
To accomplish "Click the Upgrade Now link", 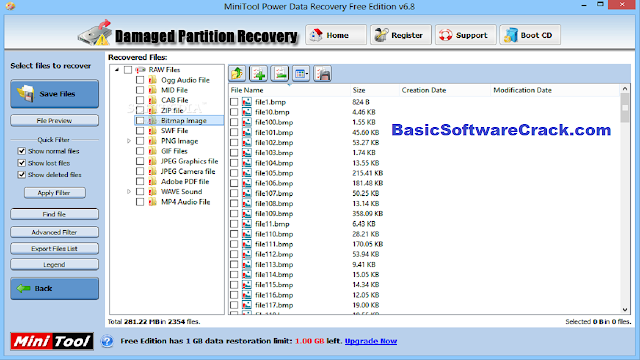I will point(371,341).
